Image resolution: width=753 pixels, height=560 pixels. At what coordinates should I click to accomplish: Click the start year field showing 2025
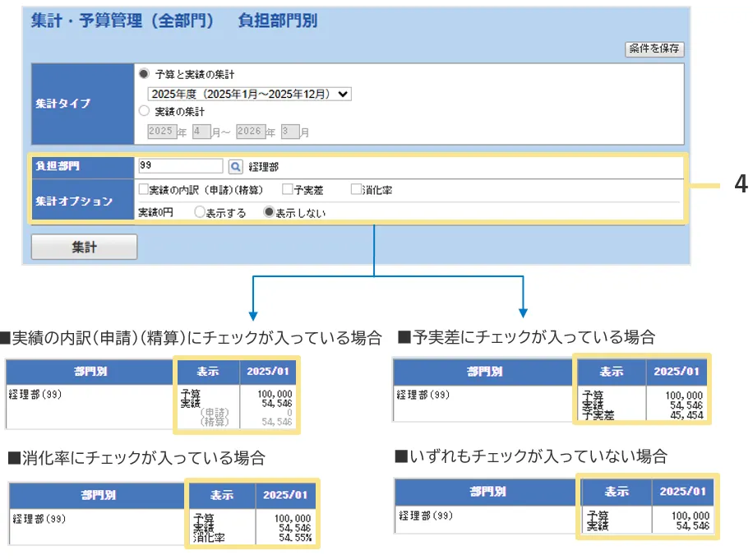click(x=162, y=132)
